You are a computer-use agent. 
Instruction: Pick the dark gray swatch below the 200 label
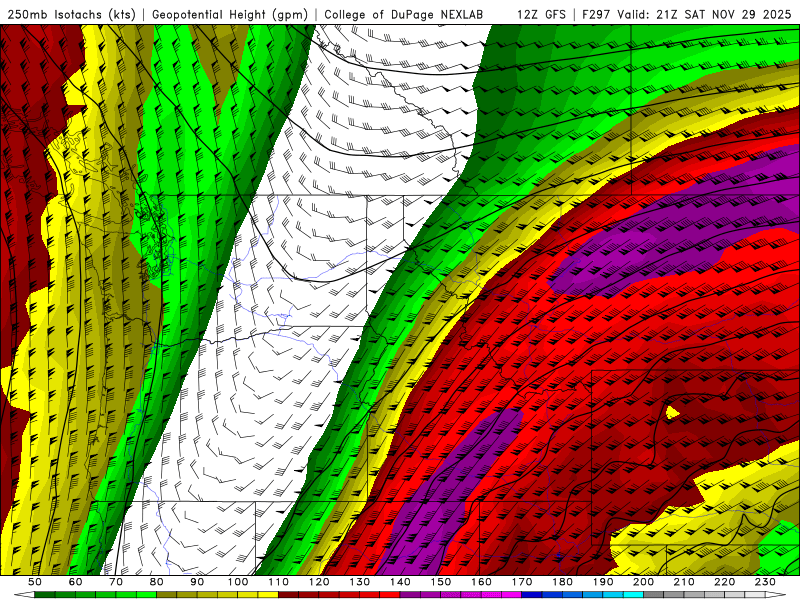coord(654,594)
